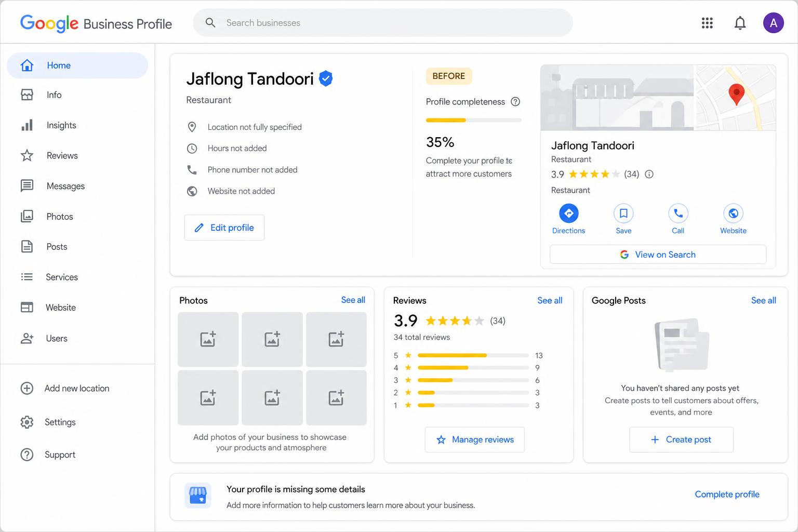Open Support in the sidebar
The image size is (798, 532).
point(77,455)
